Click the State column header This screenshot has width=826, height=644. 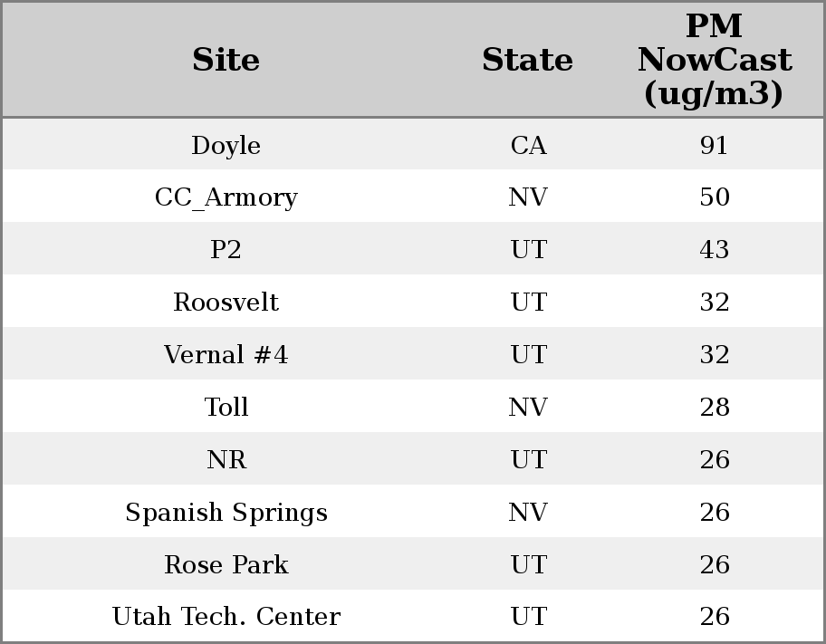coord(527,60)
